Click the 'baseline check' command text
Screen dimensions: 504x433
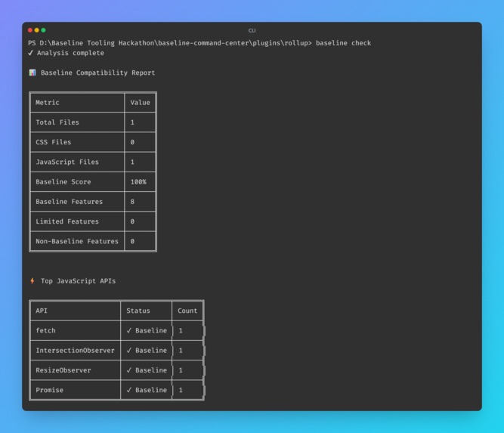343,43
